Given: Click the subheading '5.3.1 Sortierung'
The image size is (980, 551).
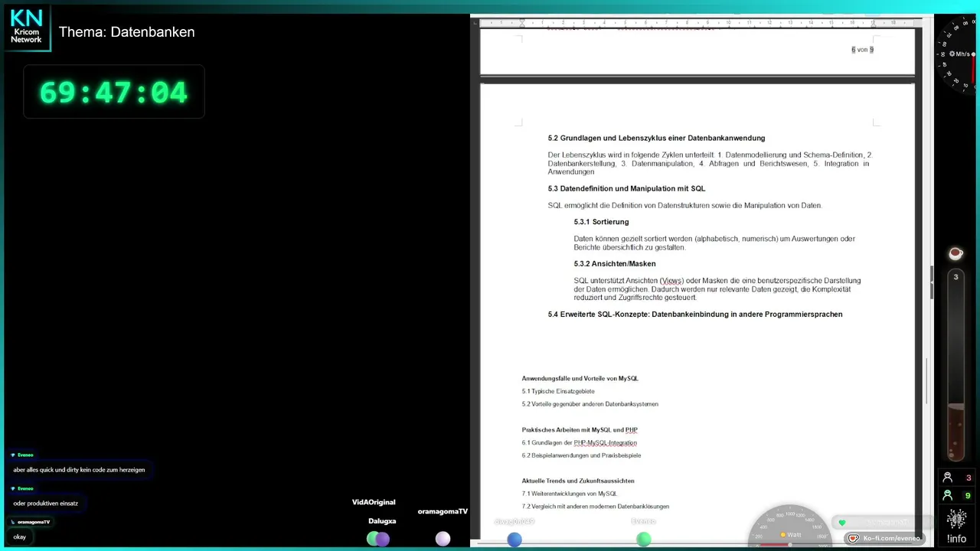Looking at the screenshot, I should [601, 222].
